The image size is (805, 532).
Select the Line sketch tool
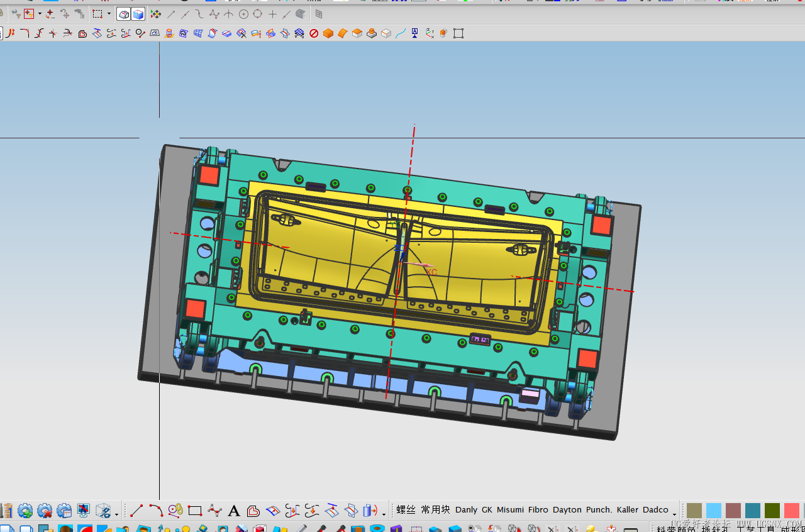(136, 510)
